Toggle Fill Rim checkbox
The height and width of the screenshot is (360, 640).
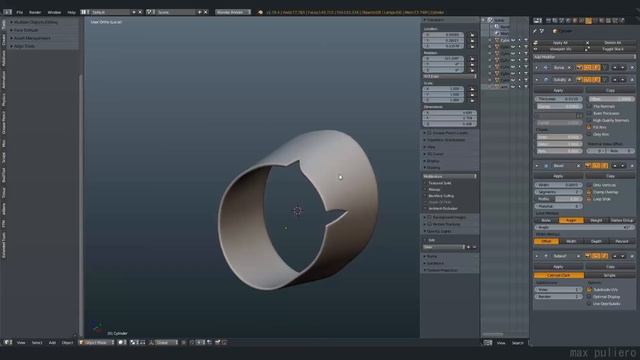[589, 127]
